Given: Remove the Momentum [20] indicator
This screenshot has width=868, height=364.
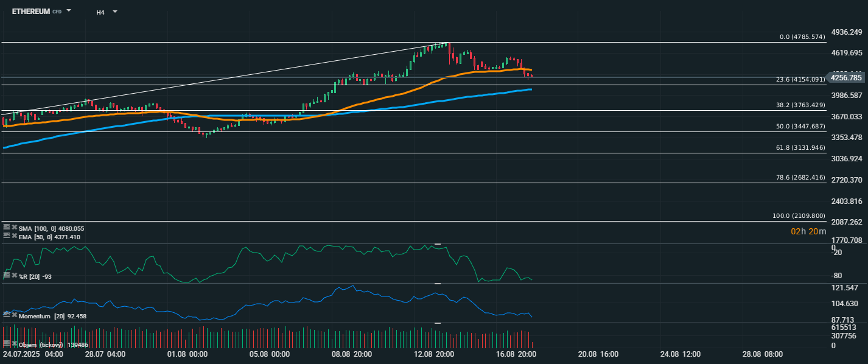Looking at the screenshot, I should 14,315.
